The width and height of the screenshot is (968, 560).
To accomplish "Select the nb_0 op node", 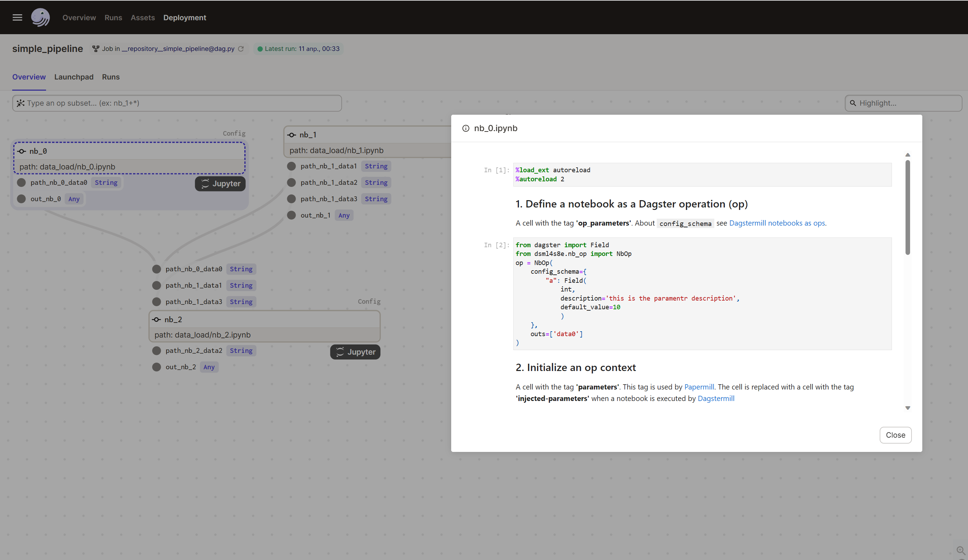I will coord(129,158).
